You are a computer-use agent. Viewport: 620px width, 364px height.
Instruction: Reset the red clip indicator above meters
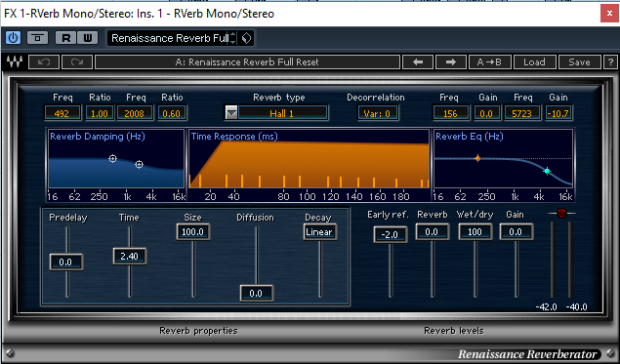[561, 214]
